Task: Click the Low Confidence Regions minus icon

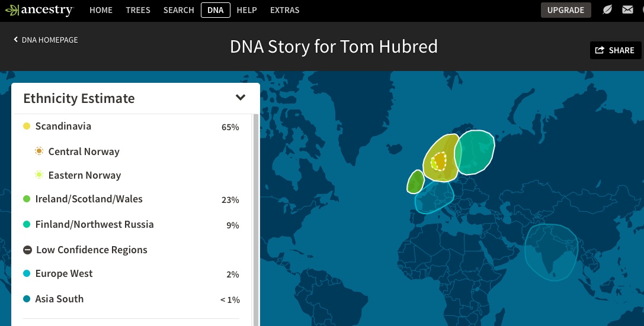Action: click(27, 250)
